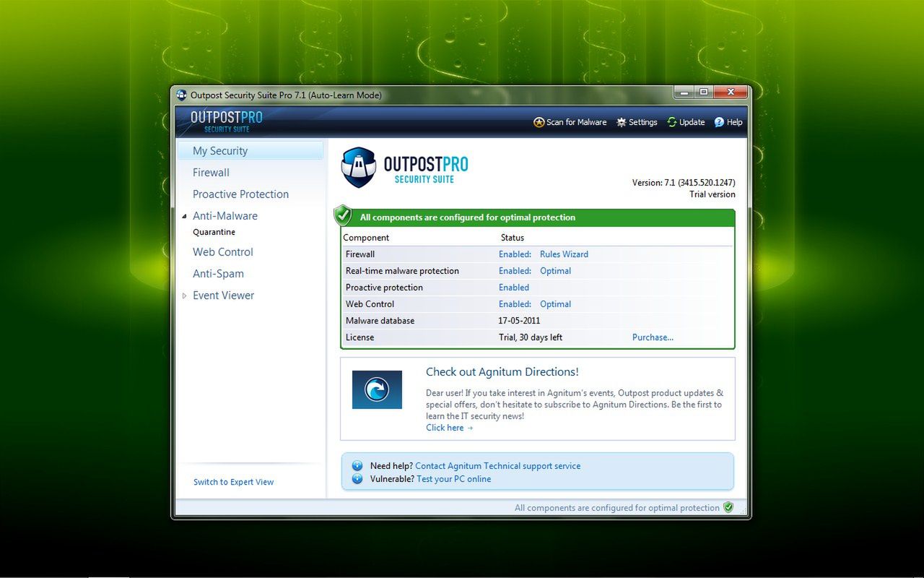Screen dimensions: 924x578
Task: Select My Security in the sidebar
Action: tap(250, 150)
